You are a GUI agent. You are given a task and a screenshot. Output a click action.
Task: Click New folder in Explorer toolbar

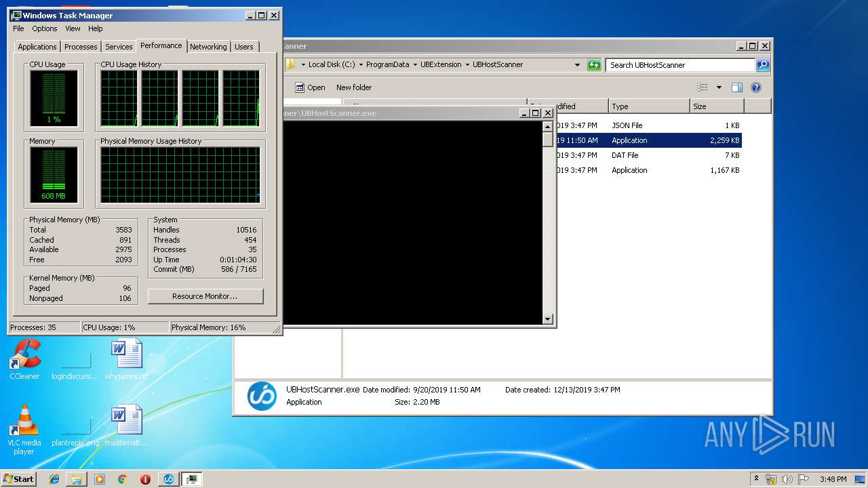[354, 87]
